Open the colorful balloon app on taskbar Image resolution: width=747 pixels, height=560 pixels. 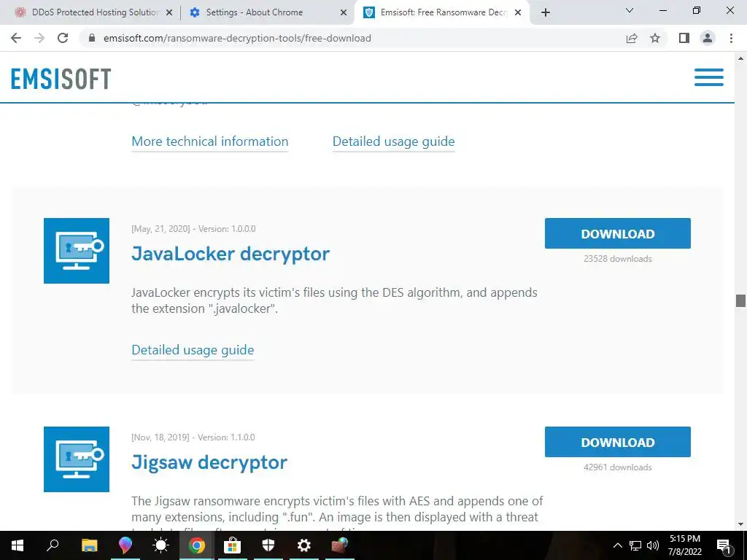pos(125,545)
